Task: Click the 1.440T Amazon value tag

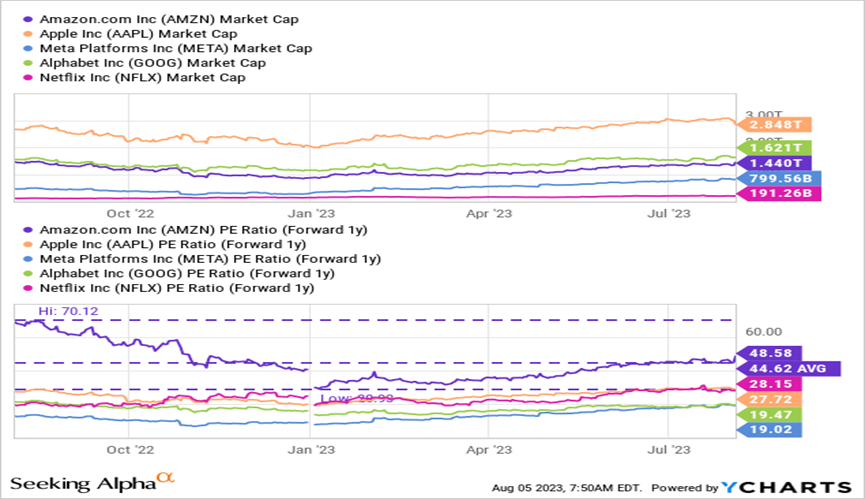Action: pos(775,163)
